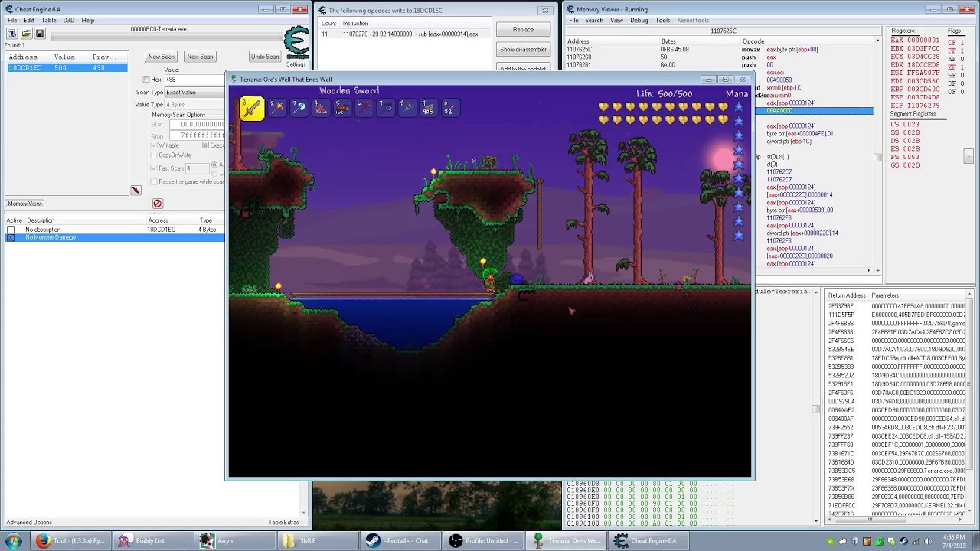Expand the registers side panel arrow
Screen dimensions: 980x551
click(x=969, y=156)
